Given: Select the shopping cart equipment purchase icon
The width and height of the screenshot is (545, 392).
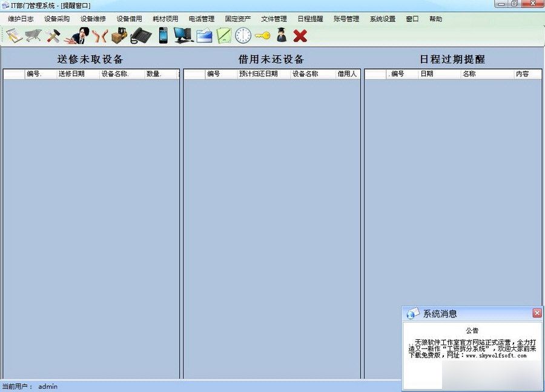Looking at the screenshot, I should (x=32, y=35).
